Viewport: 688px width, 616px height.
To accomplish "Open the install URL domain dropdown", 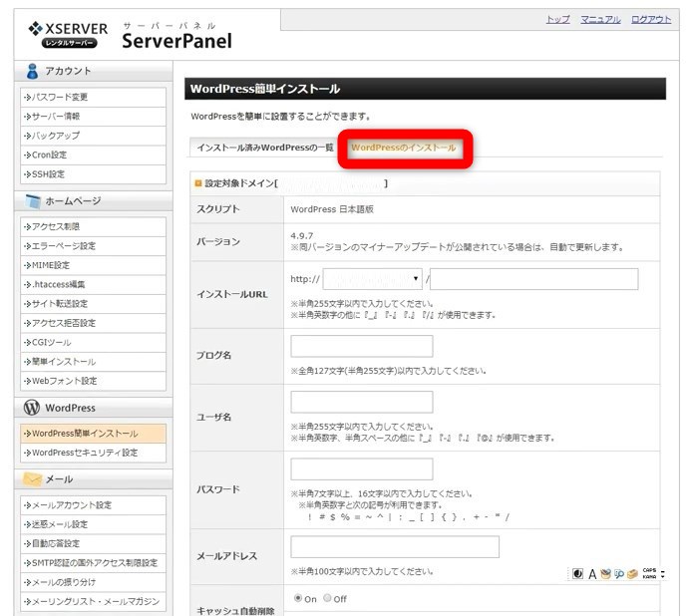I will pyautogui.click(x=372, y=279).
